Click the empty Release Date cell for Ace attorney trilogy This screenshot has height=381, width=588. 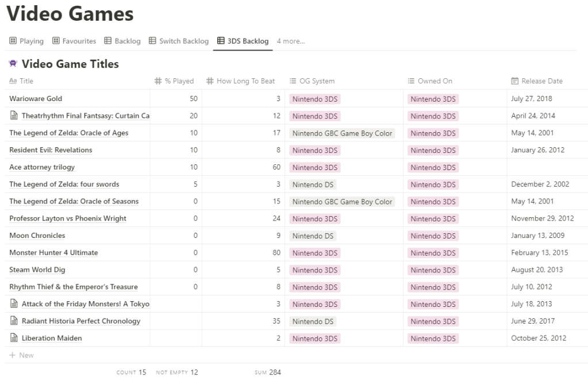click(546, 167)
